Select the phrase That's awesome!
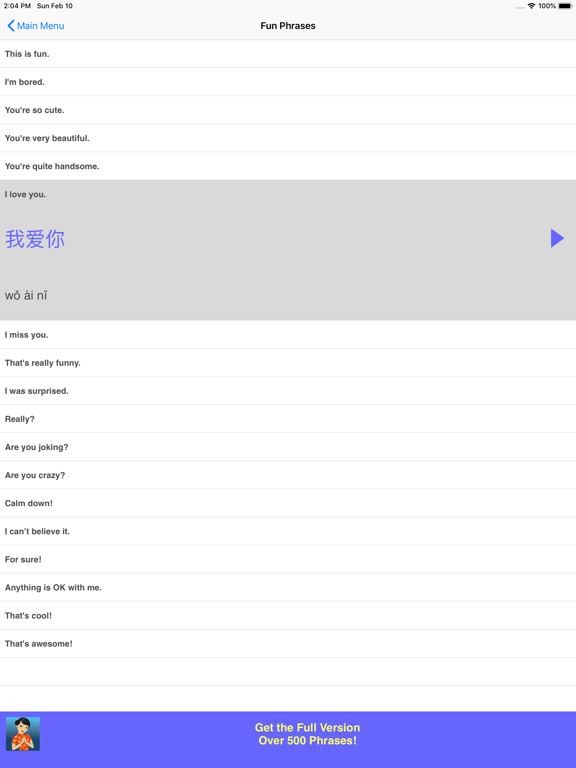The image size is (576, 768). (288, 644)
